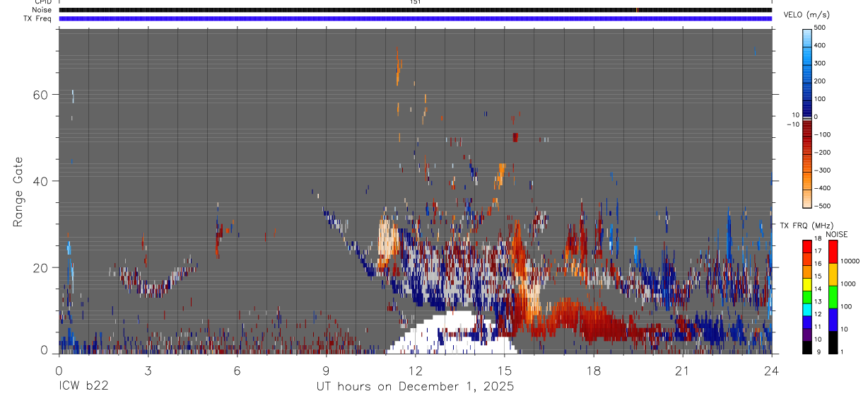Click the TX FRQ color scale bar
Screen dimensions: 868x401
[x=807, y=296]
